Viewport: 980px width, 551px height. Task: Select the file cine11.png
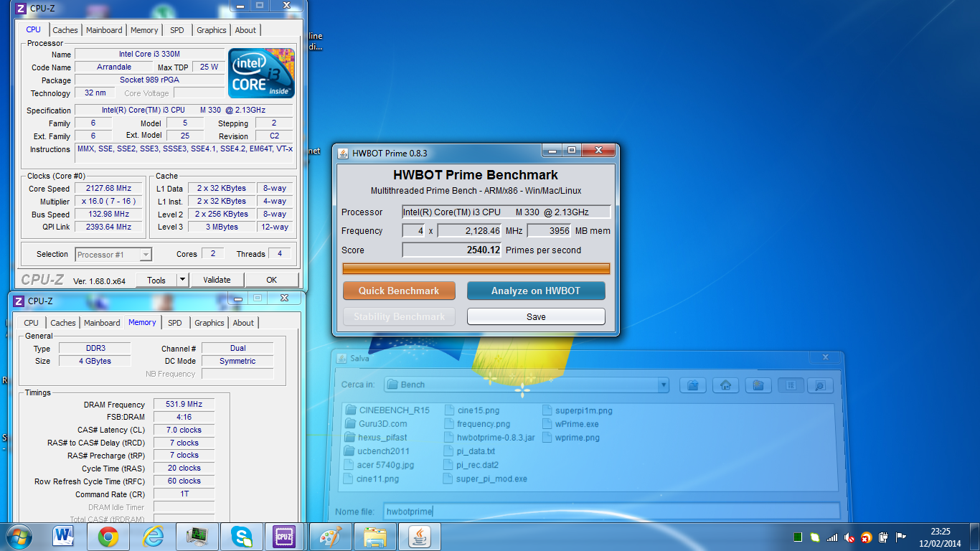pos(372,479)
